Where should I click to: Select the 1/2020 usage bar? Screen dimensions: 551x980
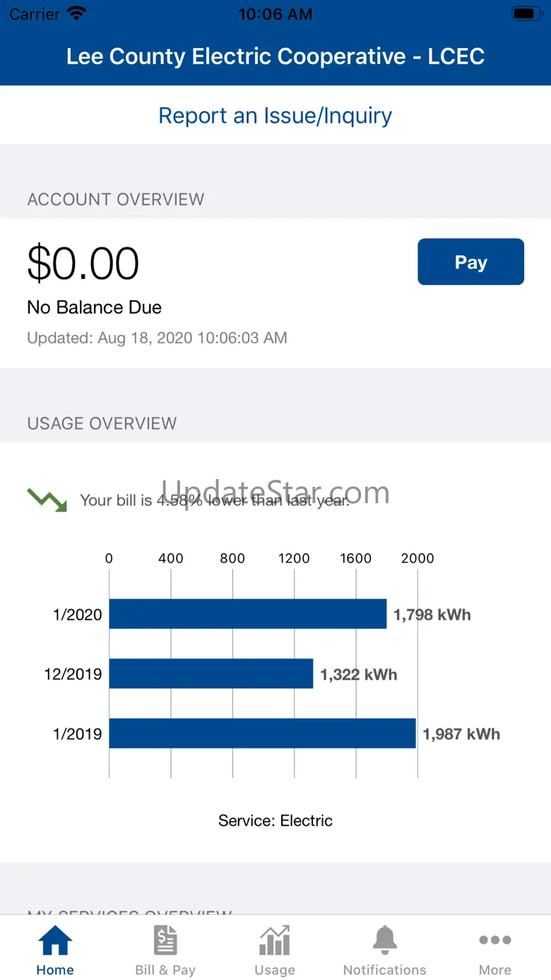point(247,614)
